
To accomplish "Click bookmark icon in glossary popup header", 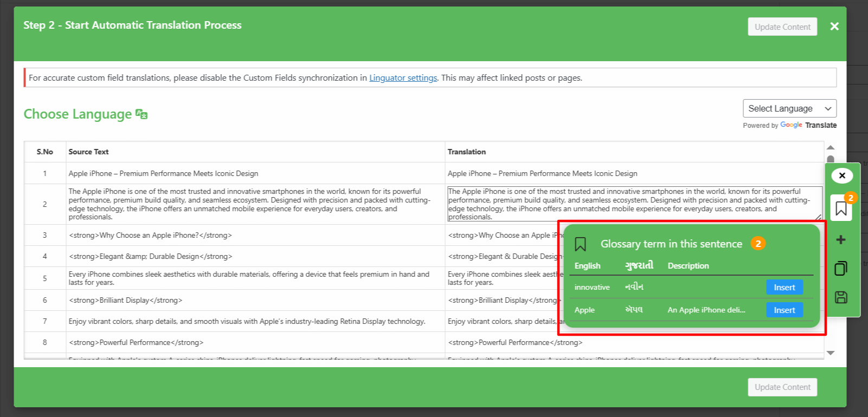I will coord(580,244).
